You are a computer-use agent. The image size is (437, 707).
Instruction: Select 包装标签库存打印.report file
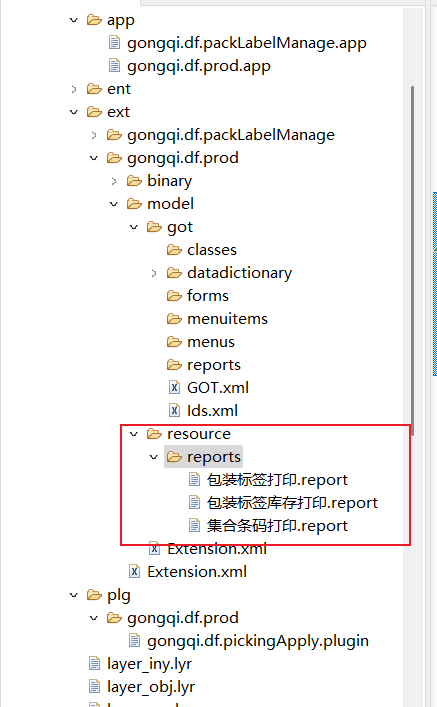[x=292, y=502]
